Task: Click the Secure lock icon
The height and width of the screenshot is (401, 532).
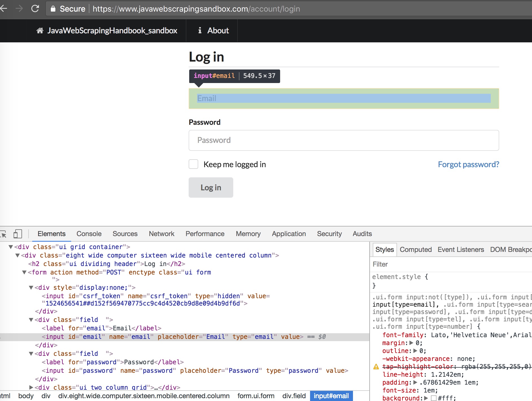Action: 53,8
